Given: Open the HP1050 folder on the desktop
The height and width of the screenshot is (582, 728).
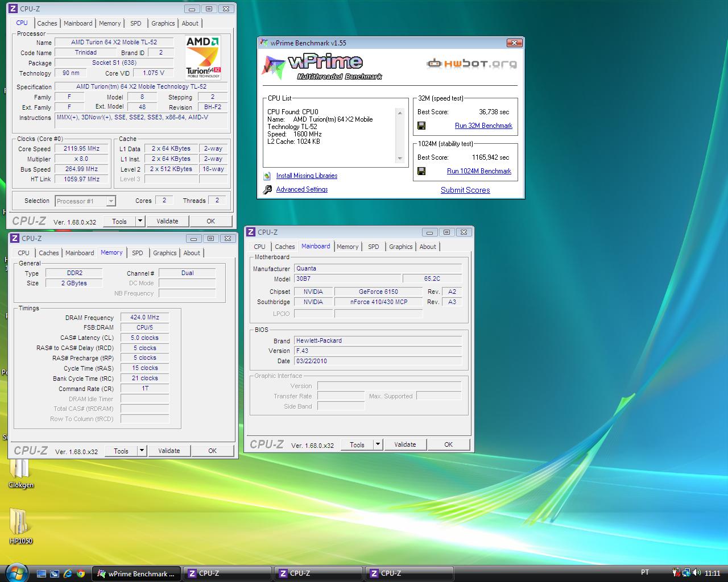Looking at the screenshot, I should tap(20, 526).
